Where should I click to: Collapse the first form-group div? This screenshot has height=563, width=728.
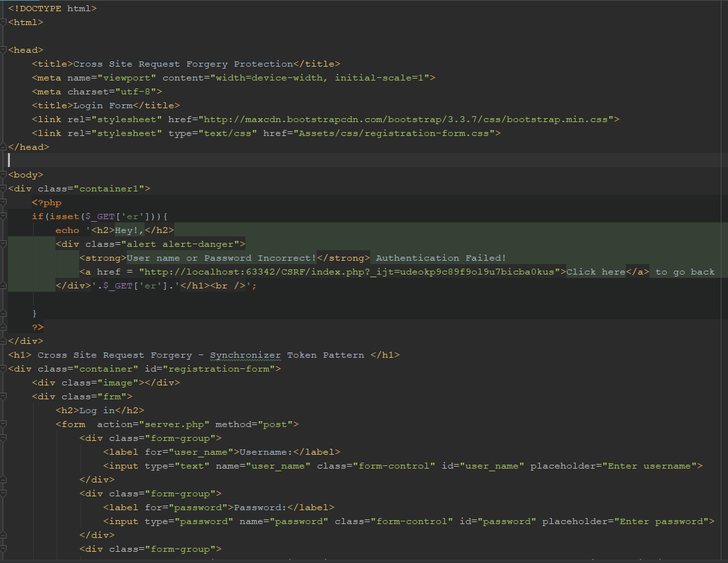click(3, 438)
